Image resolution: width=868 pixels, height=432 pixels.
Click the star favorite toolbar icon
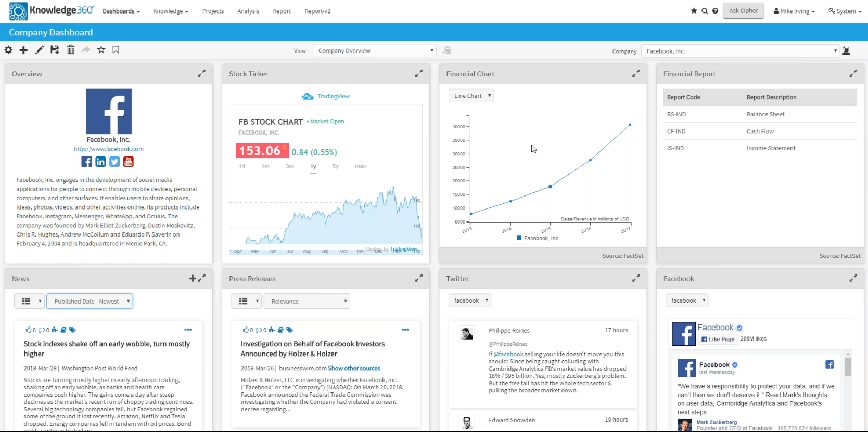101,50
